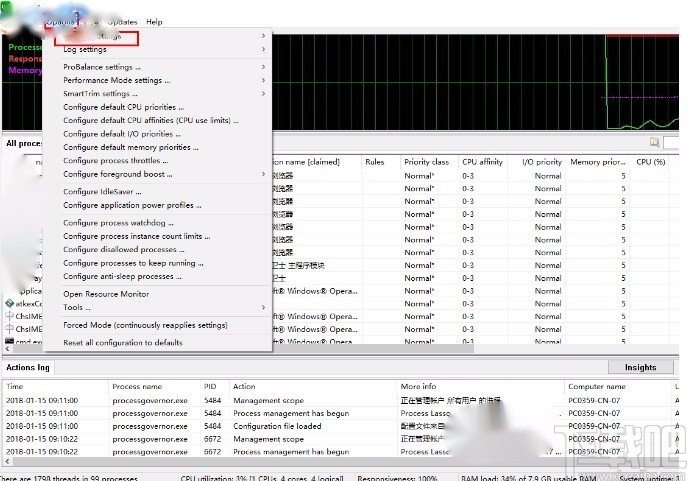
Task: Expand the Performance Mode settings submenu arrow
Action: (x=263, y=80)
